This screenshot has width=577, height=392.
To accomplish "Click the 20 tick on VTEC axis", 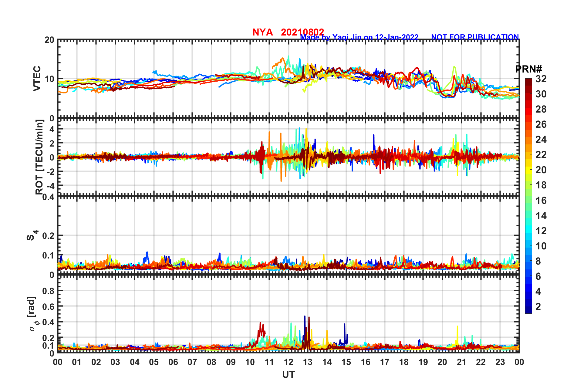I will (49, 40).
